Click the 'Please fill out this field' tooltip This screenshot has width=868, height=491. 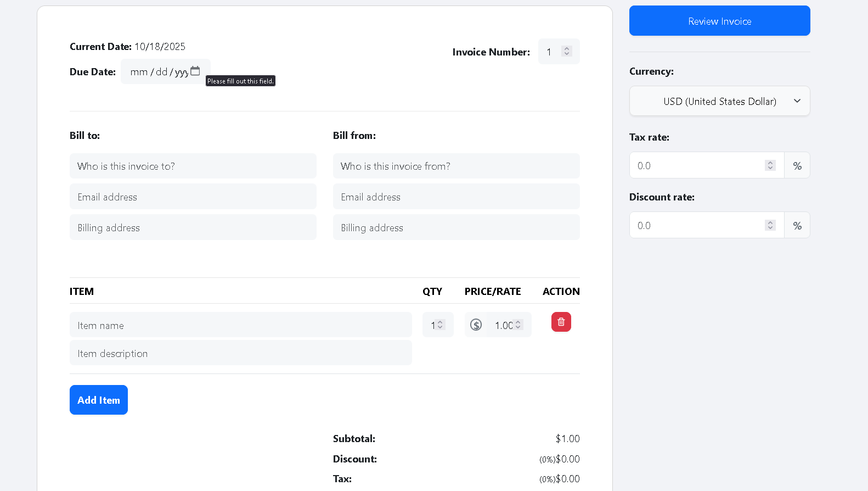coord(240,81)
